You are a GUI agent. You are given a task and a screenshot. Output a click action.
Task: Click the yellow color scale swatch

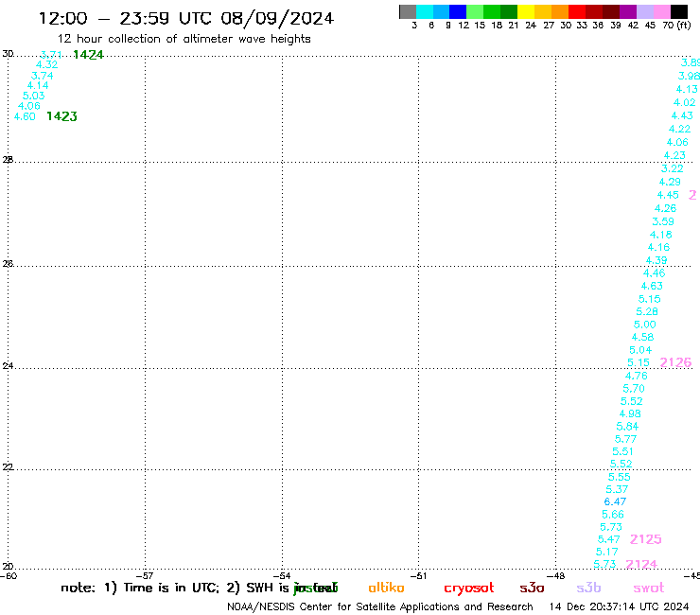point(526,11)
